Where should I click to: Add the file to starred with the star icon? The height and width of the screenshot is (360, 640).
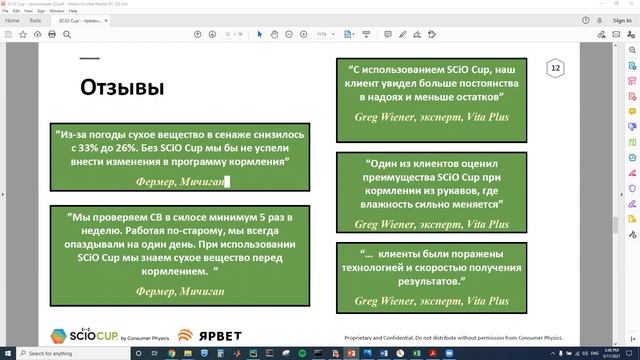point(23,35)
